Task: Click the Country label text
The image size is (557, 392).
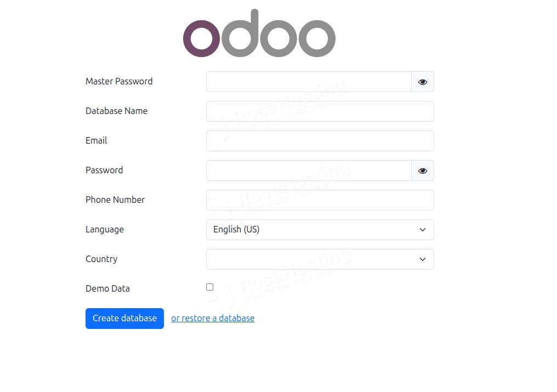Action: click(101, 259)
